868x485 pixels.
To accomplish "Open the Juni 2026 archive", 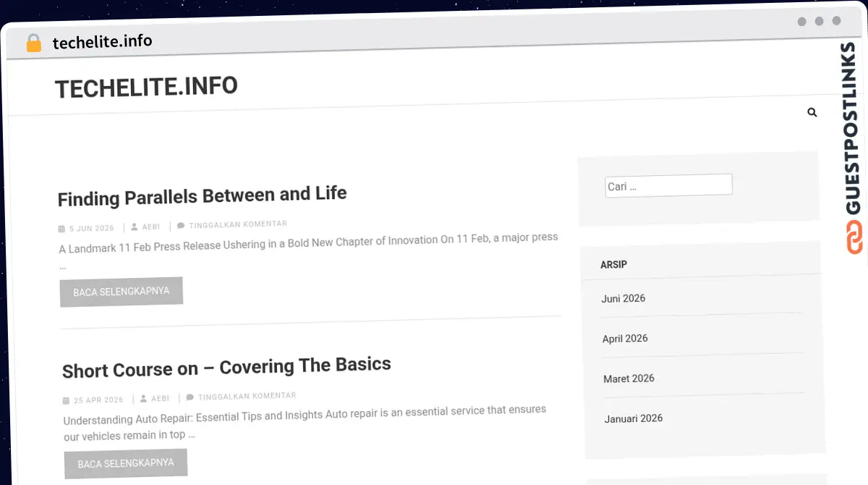I will point(624,298).
